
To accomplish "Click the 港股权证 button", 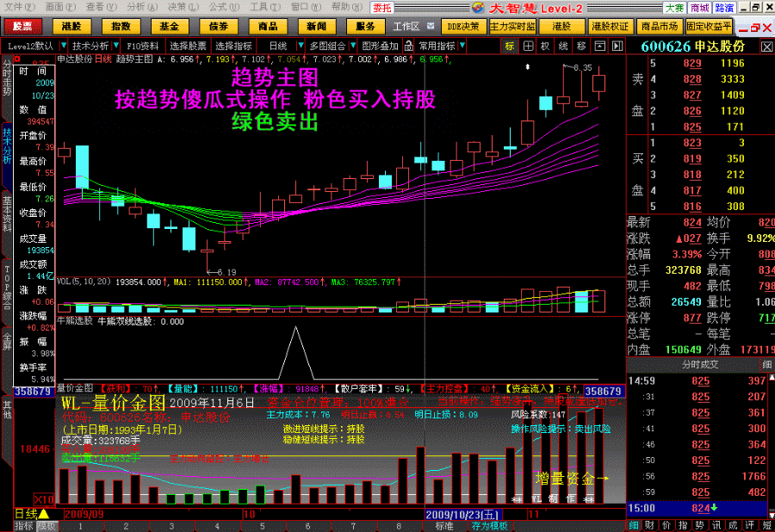I will pyautogui.click(x=611, y=26).
